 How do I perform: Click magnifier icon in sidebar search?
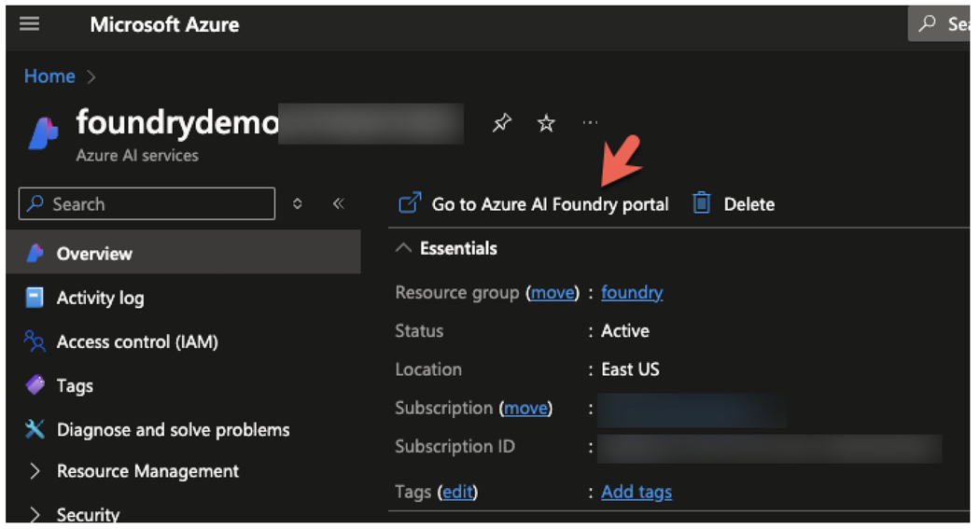coord(36,203)
